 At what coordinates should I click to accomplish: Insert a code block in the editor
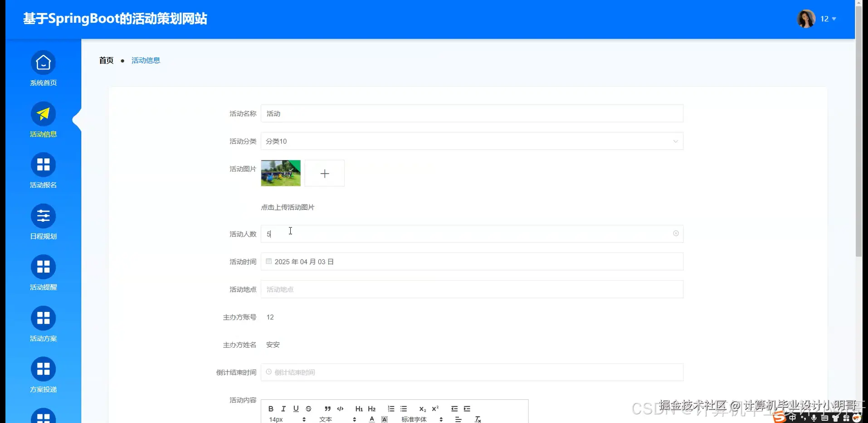coord(341,409)
